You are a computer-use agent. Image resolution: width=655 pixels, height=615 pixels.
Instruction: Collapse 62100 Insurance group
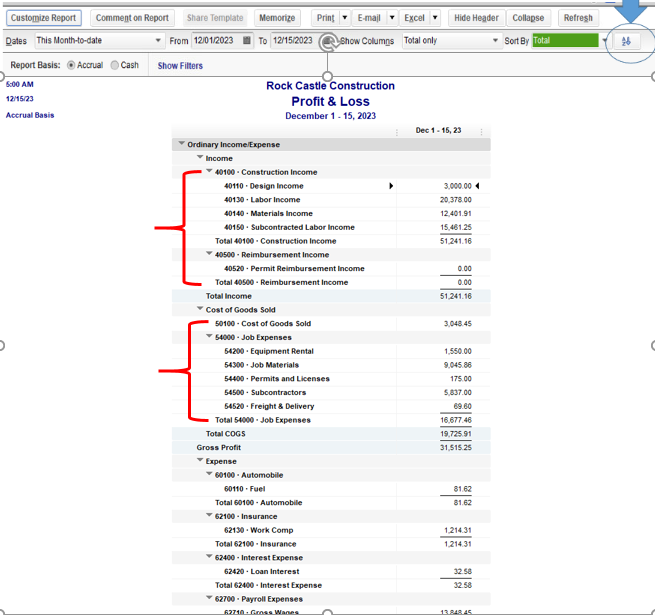209,516
